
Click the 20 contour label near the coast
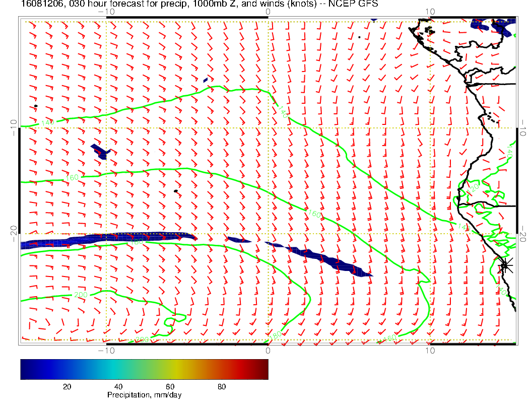(x=474, y=187)
